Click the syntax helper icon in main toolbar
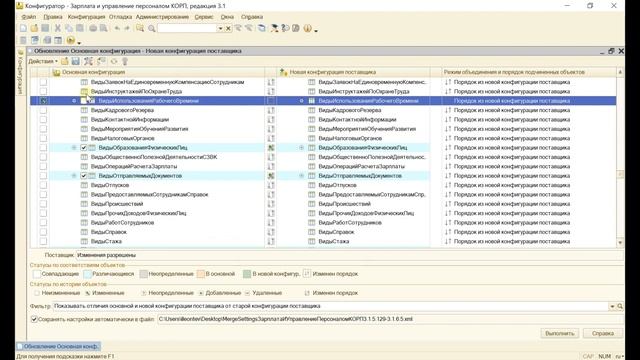 tap(275, 28)
